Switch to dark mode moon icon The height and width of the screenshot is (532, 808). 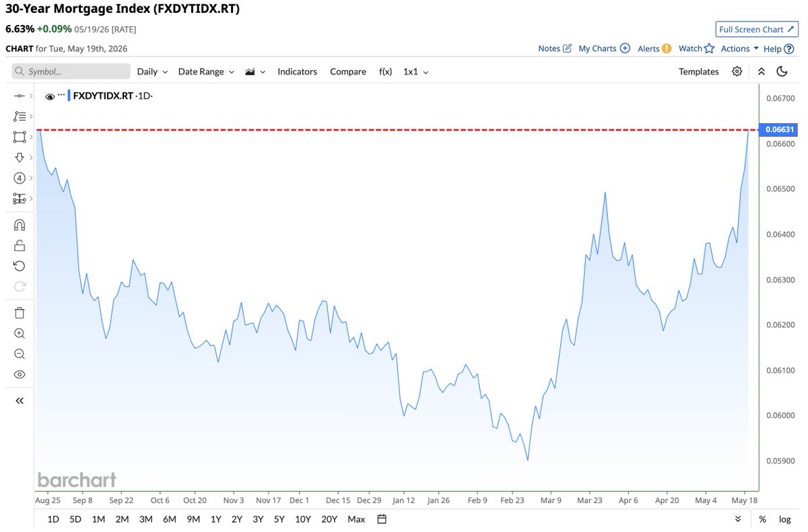coord(782,71)
